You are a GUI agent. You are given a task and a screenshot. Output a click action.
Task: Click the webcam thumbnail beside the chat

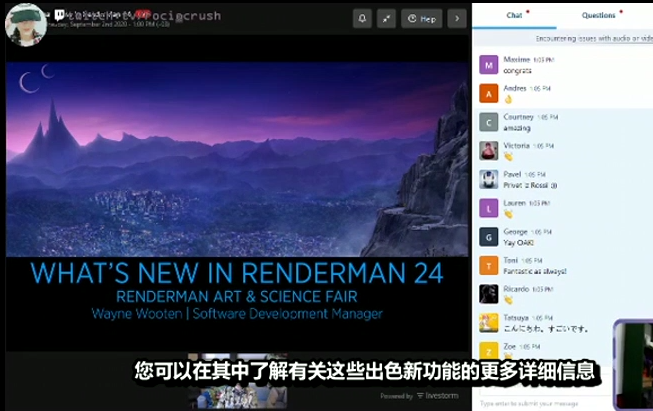coord(633,365)
